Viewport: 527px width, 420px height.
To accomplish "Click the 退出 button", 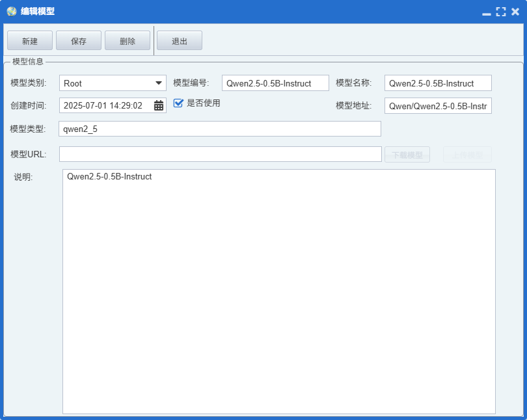I will 180,40.
